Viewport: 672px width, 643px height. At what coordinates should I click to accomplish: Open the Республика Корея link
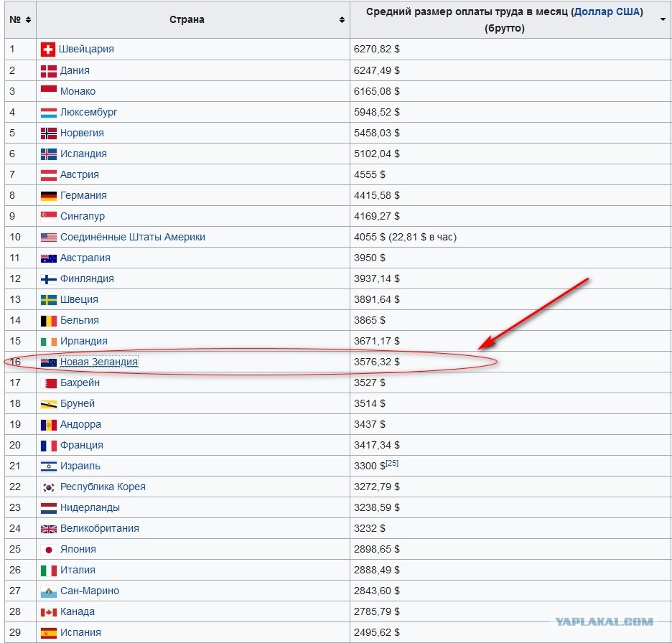coord(103,487)
